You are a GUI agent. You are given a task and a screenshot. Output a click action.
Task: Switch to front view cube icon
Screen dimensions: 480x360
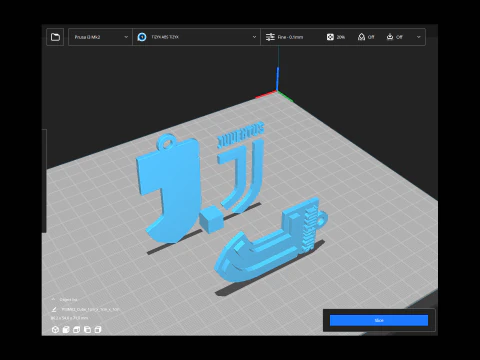click(66, 330)
